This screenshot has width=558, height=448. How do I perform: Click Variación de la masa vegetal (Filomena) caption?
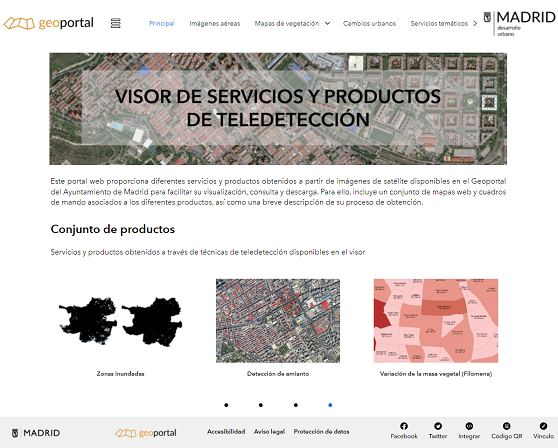tap(436, 374)
